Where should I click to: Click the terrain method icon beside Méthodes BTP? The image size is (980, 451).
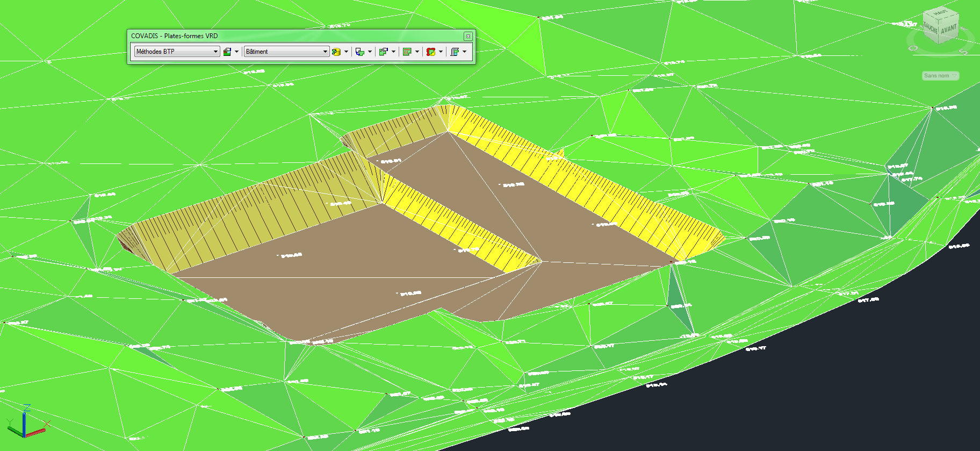click(x=227, y=52)
